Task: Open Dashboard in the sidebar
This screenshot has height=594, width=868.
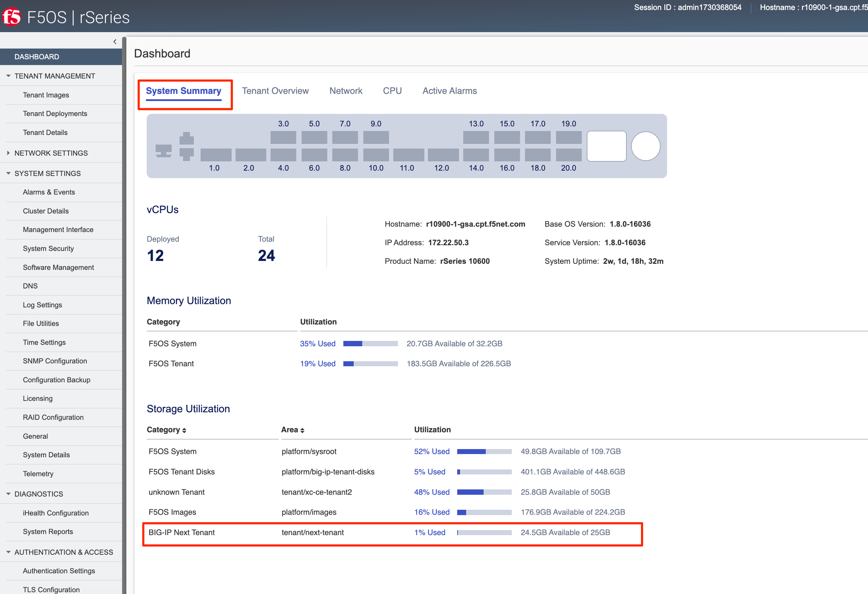Action: tap(61, 57)
